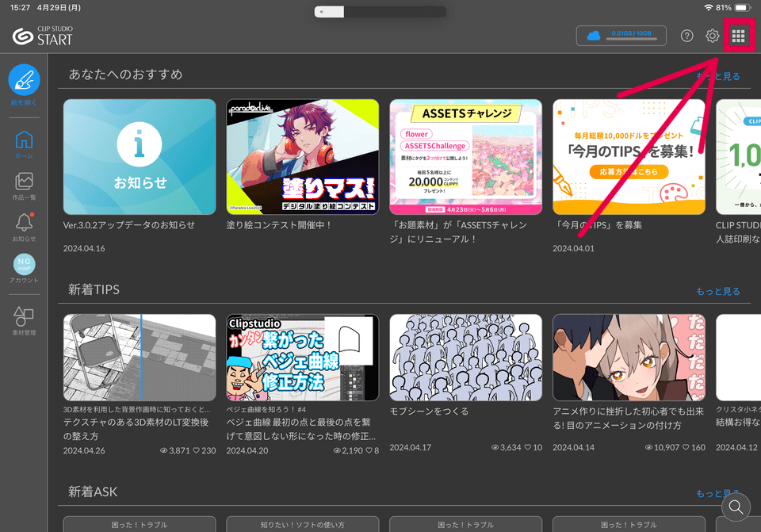Screen dimensions: 761x532
Task: Open the 今月のTIPSを募集 banner
Action: point(629,157)
